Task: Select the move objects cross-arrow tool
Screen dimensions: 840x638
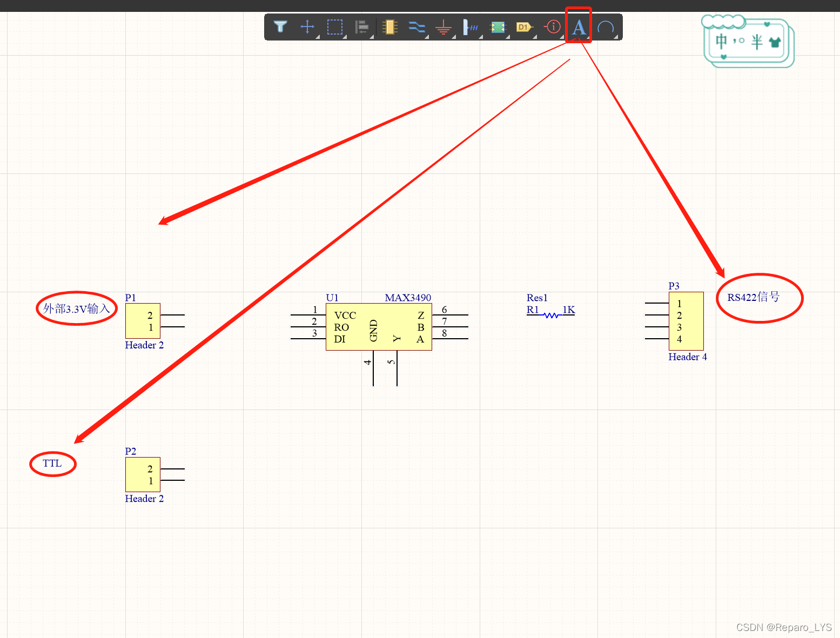Action: (307, 26)
